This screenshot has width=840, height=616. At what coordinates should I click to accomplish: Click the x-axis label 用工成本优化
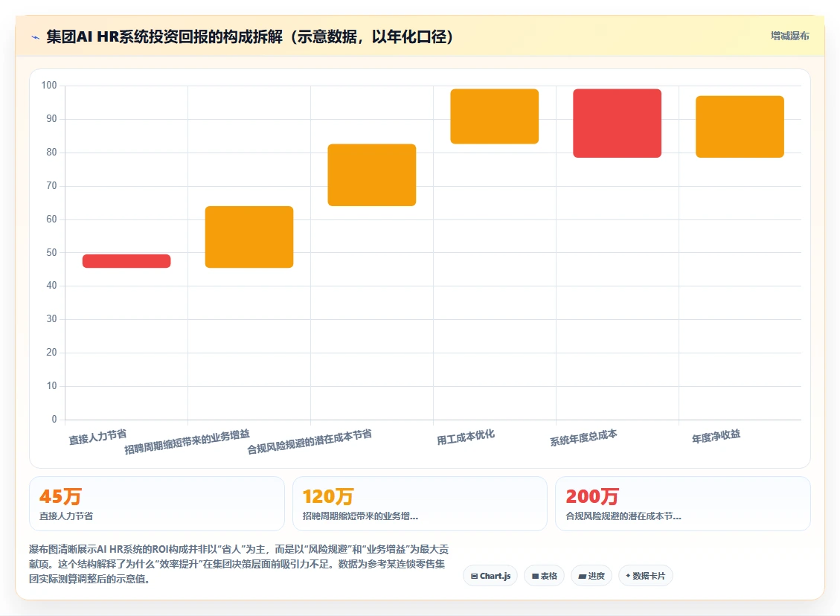(466, 437)
